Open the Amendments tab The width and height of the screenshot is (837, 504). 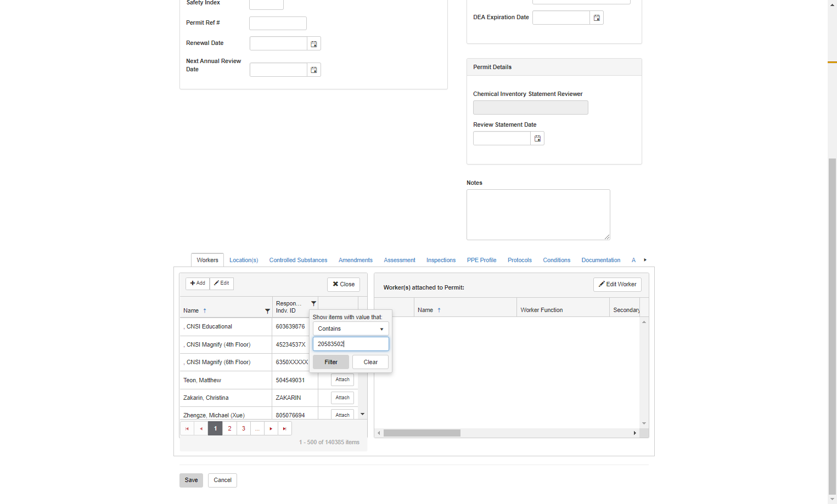coord(356,260)
